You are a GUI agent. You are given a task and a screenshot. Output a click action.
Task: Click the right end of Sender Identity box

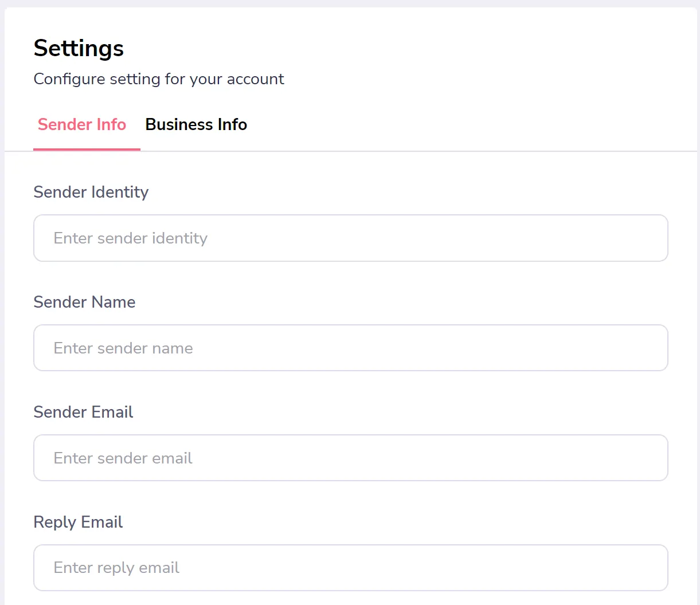tap(654, 238)
